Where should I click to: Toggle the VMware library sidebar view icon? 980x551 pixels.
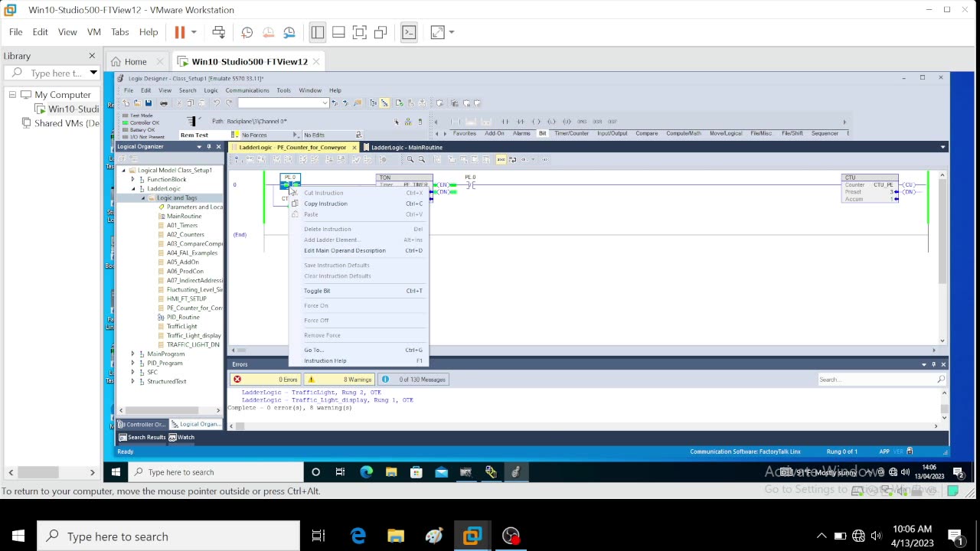[x=318, y=32]
